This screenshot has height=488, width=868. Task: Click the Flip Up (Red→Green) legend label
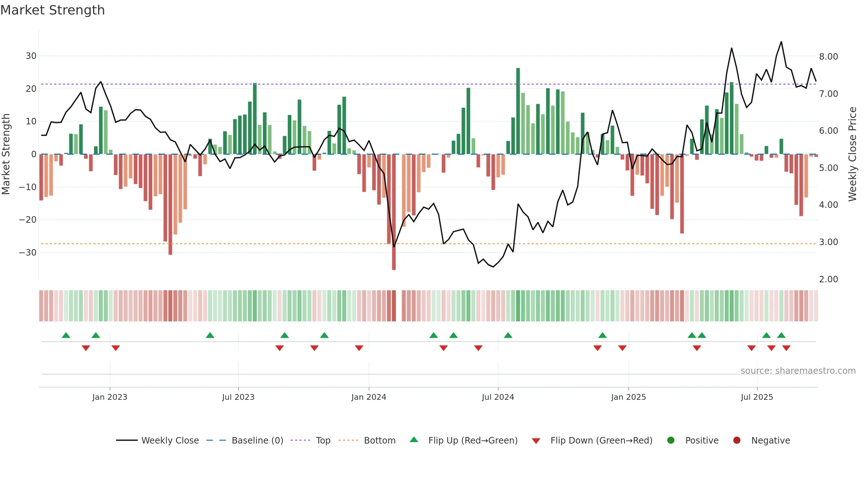[x=473, y=440]
